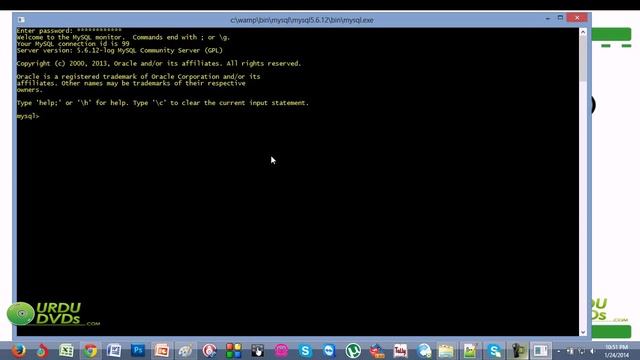
Task: Click the console scrollbar down arrow
Action: 583,332
